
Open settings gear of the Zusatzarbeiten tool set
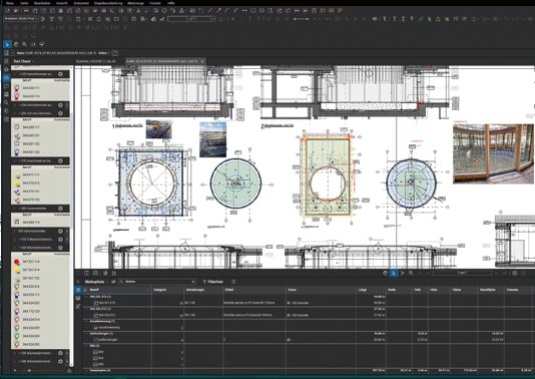pyautogui.click(x=60, y=208)
